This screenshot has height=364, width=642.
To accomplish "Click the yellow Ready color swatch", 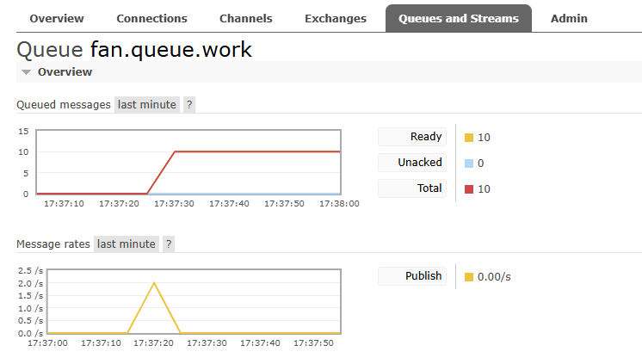I will click(469, 138).
